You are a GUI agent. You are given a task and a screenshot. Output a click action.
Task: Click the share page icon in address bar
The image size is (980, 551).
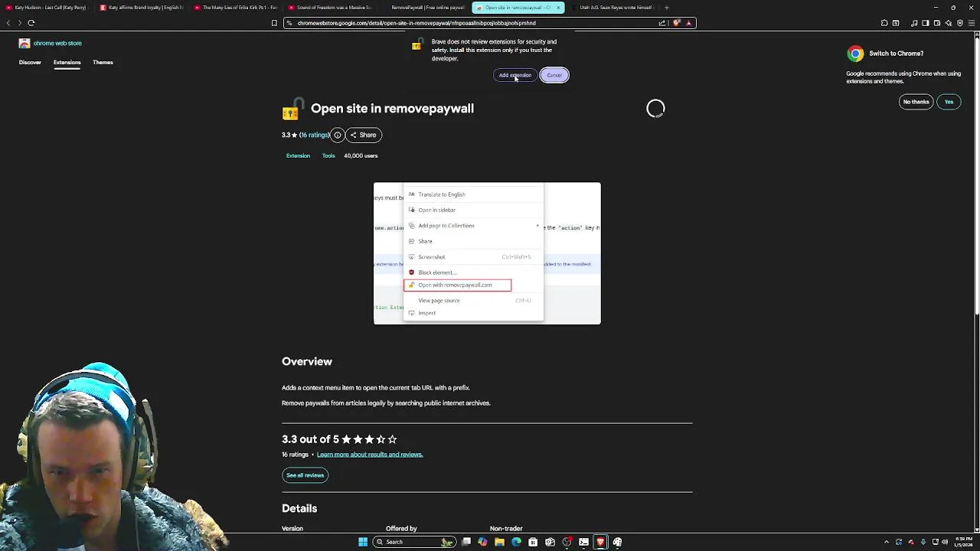click(x=662, y=23)
